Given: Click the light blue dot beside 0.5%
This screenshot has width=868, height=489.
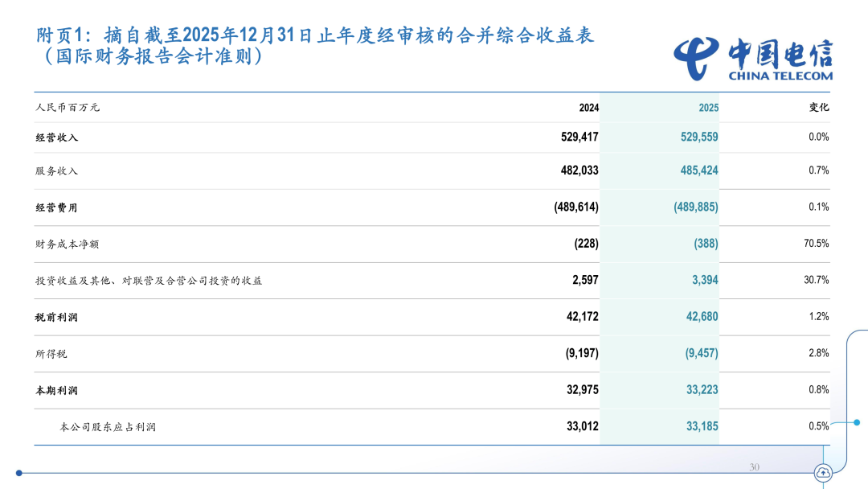Looking at the screenshot, I should pos(857,421).
